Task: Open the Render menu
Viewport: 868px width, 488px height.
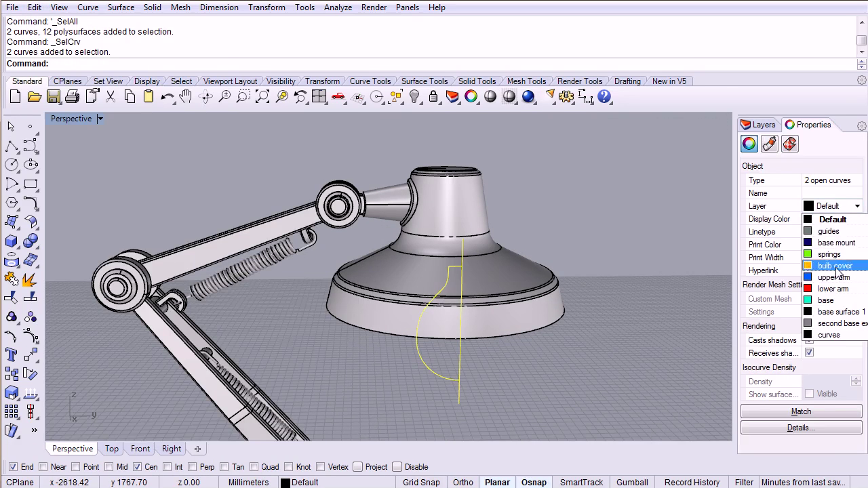Action: [x=374, y=7]
